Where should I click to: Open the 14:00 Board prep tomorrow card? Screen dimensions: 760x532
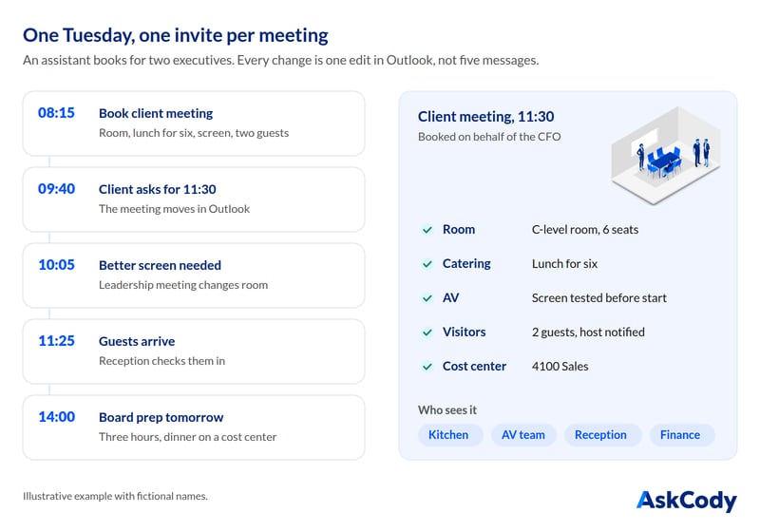tap(194, 427)
